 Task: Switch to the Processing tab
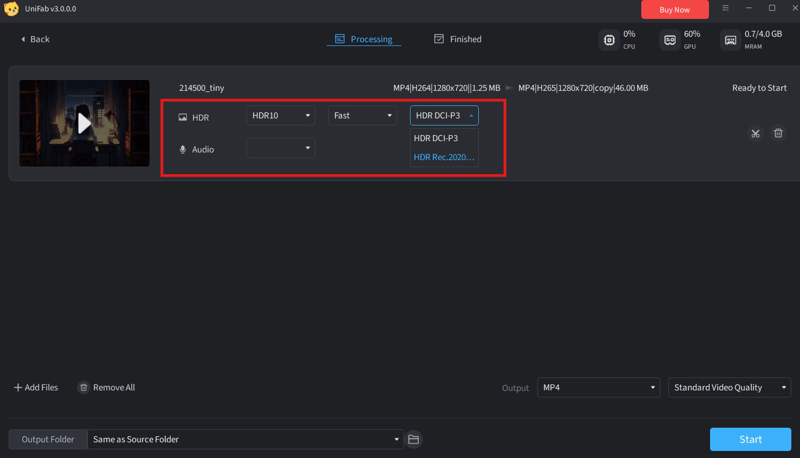click(x=363, y=39)
